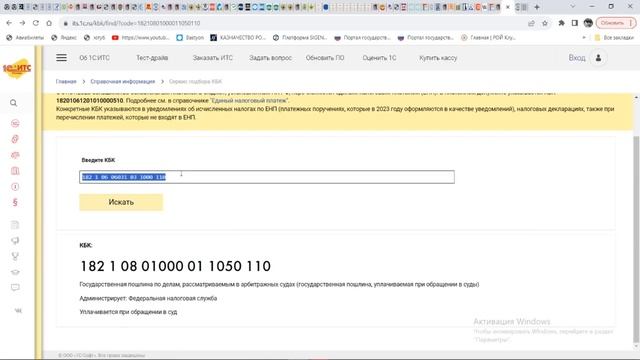Click the user profile icon near Вход

598,58
